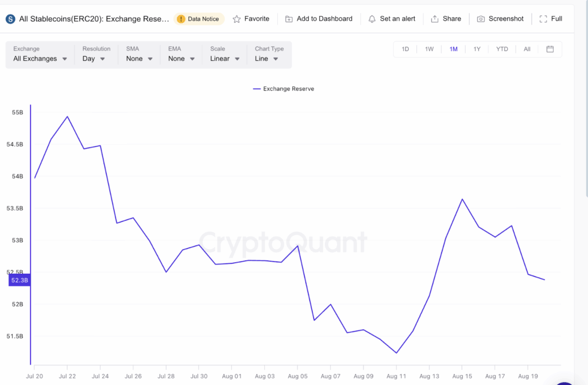This screenshot has height=385, width=588.
Task: Open Full screen view icon
Action: [543, 19]
